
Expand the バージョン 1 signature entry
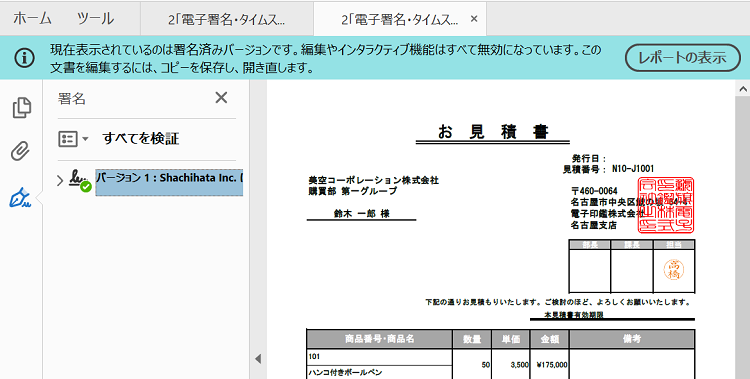pyautogui.click(x=60, y=181)
